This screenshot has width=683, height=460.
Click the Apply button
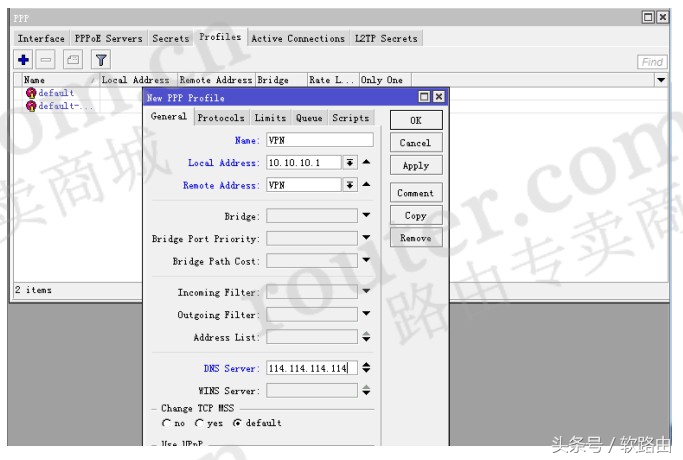coord(416,166)
